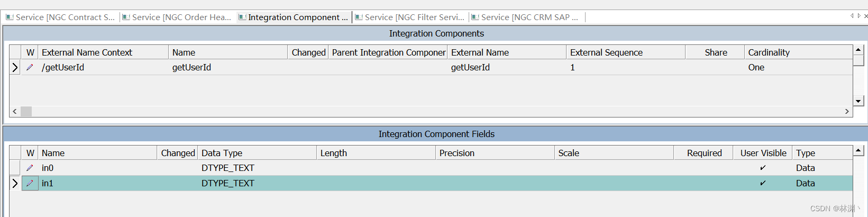Viewport: 868px width, 217px height.
Task: Open Type cell Data for in1
Action: click(805, 183)
